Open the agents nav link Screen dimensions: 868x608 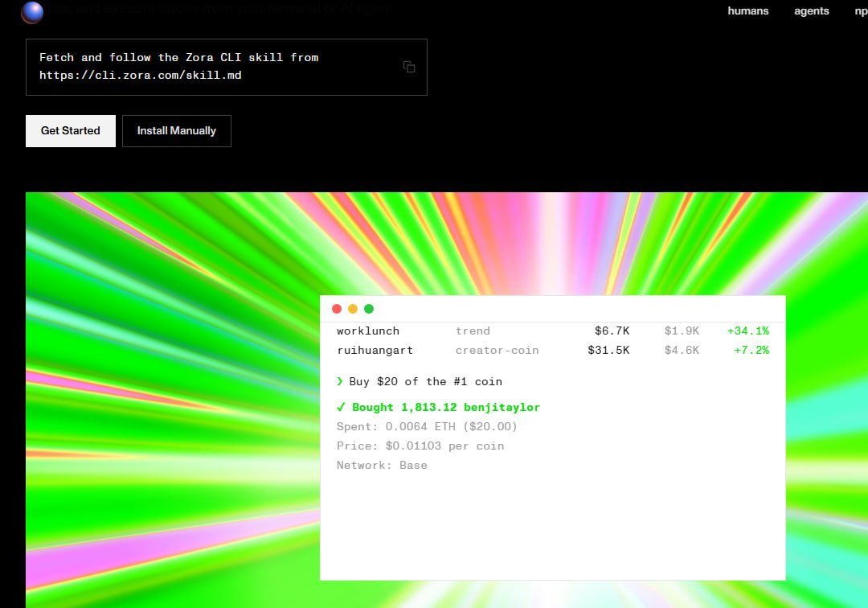coord(812,11)
